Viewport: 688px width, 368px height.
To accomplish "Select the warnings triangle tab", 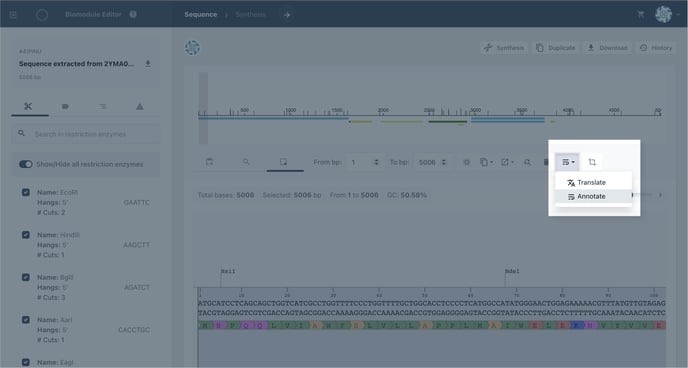I will (140, 107).
